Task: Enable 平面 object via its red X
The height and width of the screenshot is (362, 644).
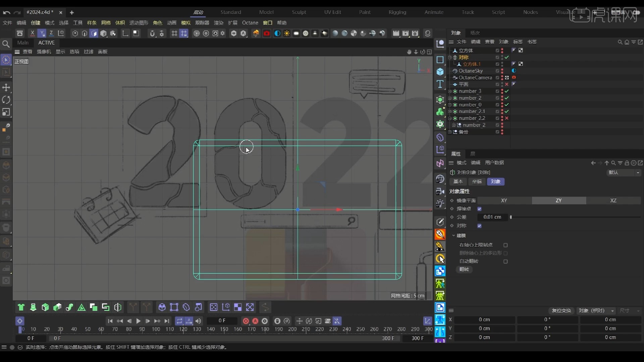Action: [507, 84]
